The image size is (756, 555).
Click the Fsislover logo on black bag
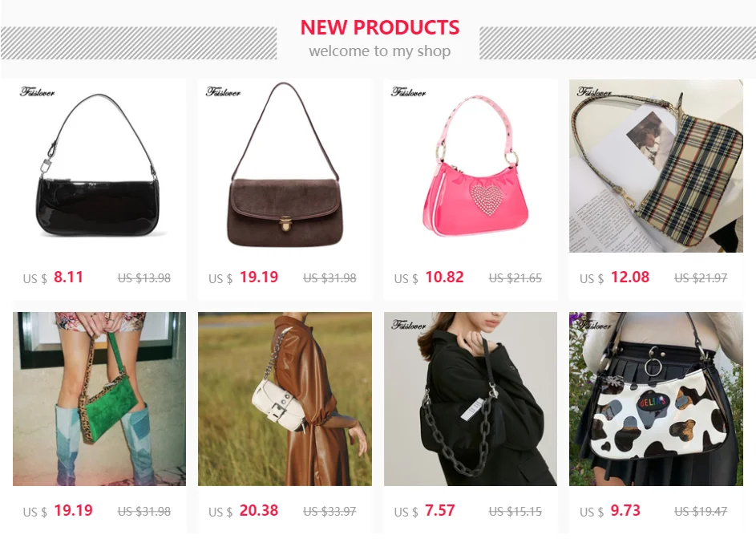click(x=37, y=91)
